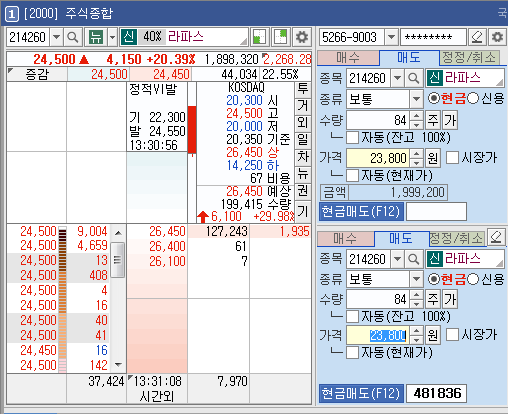508x414 pixels.
Task: Click the 증감 header cell
Action: click(37, 74)
